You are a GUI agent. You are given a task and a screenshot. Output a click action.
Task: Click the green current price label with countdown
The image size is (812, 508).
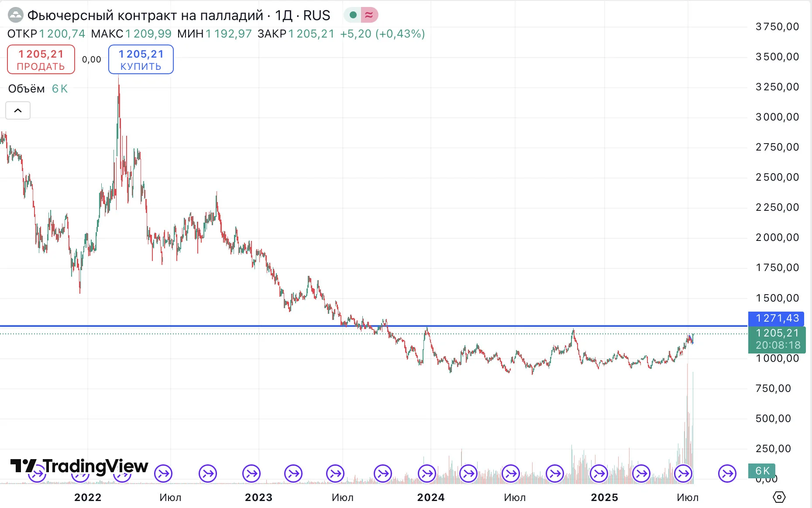777,339
